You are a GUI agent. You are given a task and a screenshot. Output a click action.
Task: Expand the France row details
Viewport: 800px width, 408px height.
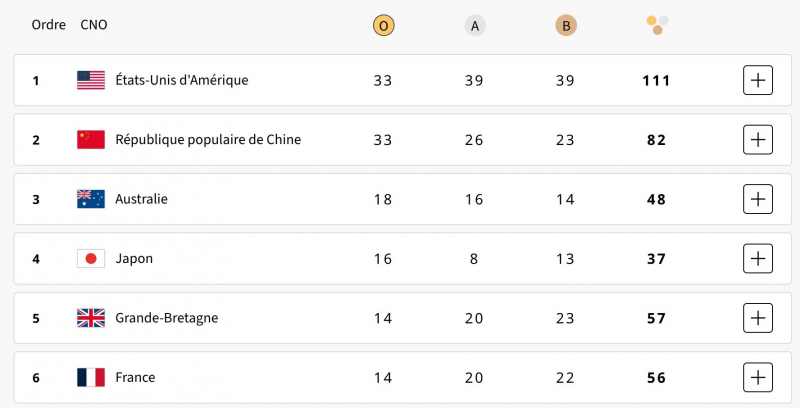[x=758, y=377]
